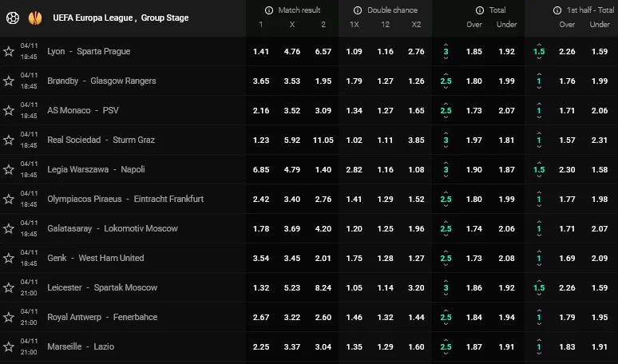Click the Double chance info icon
The width and height of the screenshot is (618, 364).
point(359,10)
